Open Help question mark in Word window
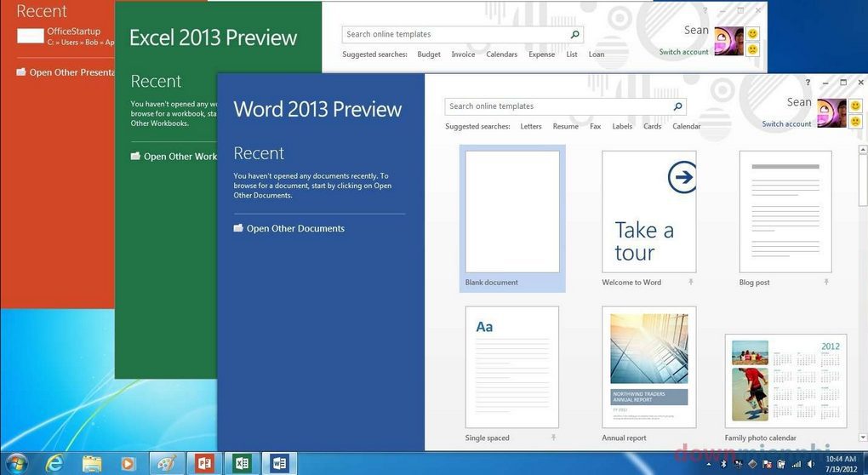The image size is (868, 475). pyautogui.click(x=808, y=83)
